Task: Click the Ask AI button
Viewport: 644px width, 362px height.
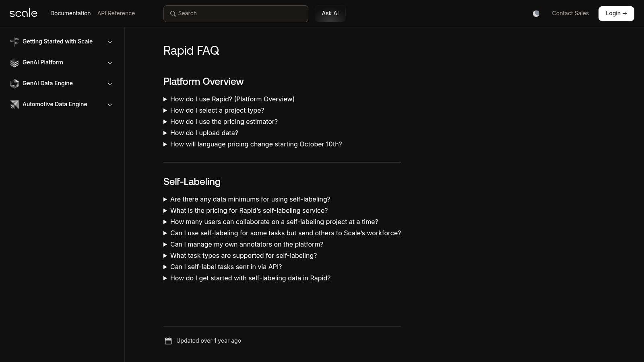Action: pos(330,13)
